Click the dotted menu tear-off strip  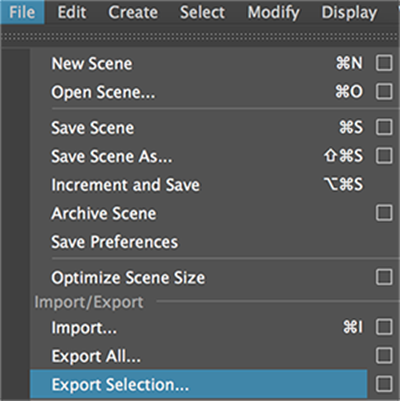(x=200, y=36)
